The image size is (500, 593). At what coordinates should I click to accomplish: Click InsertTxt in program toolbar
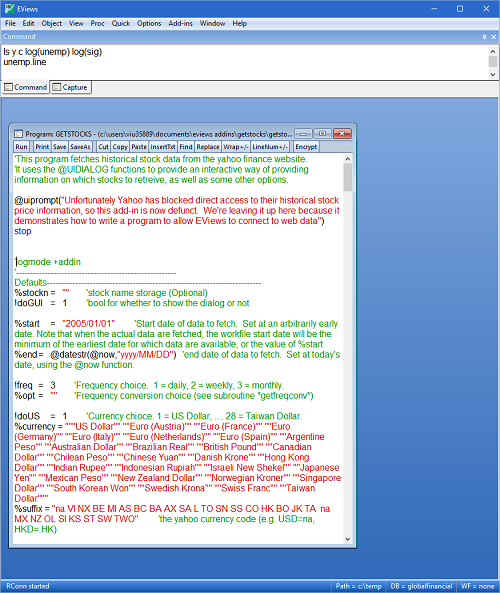[x=163, y=147]
